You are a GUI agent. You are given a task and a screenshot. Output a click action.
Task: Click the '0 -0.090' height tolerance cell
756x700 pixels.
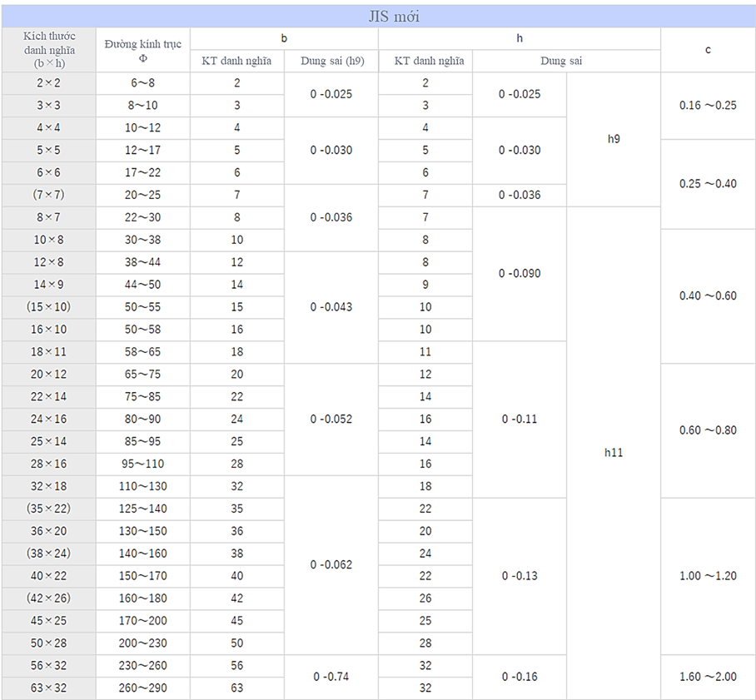point(520,273)
